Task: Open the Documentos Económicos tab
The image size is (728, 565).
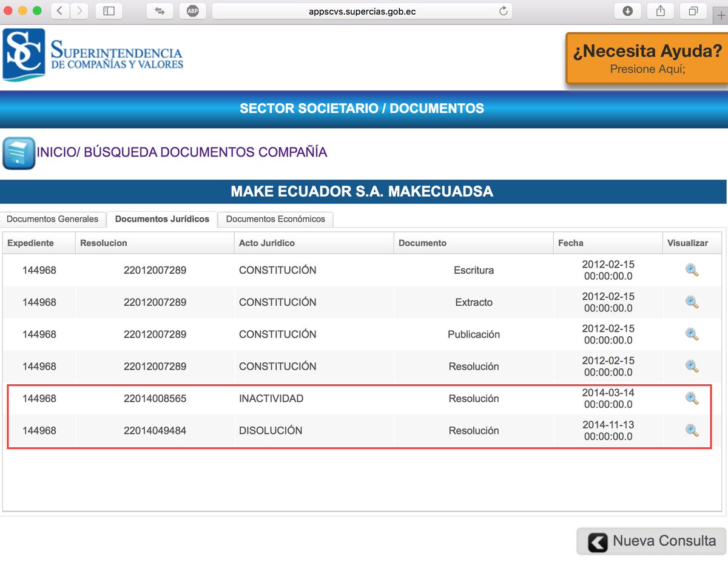Action: 275,219
